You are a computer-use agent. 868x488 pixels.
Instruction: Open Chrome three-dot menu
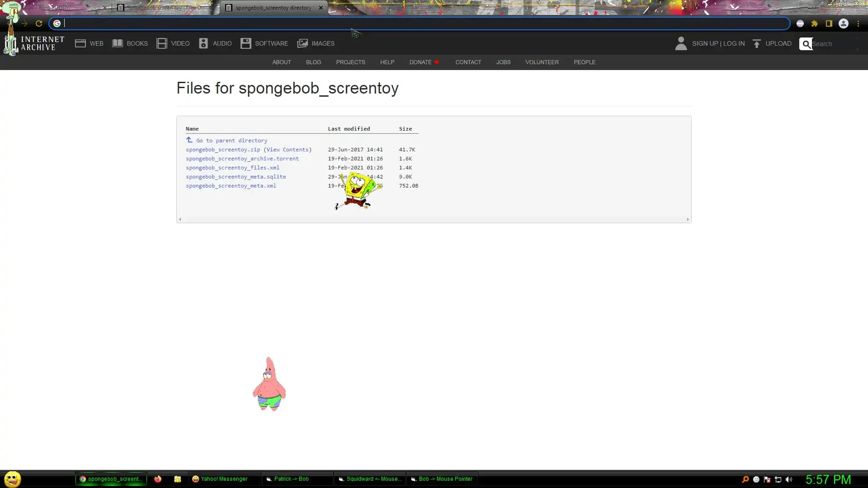click(x=858, y=23)
